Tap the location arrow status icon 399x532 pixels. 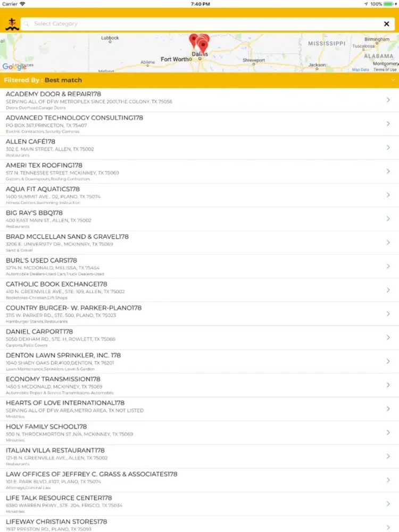pyautogui.click(x=366, y=4)
